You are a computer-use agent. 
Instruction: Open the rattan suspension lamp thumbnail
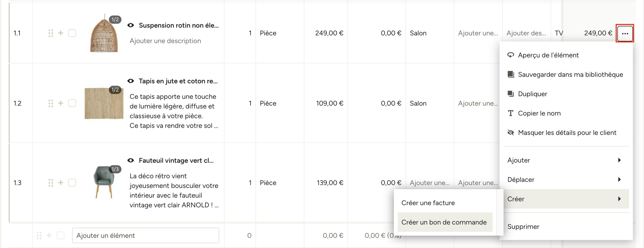pyautogui.click(x=104, y=33)
